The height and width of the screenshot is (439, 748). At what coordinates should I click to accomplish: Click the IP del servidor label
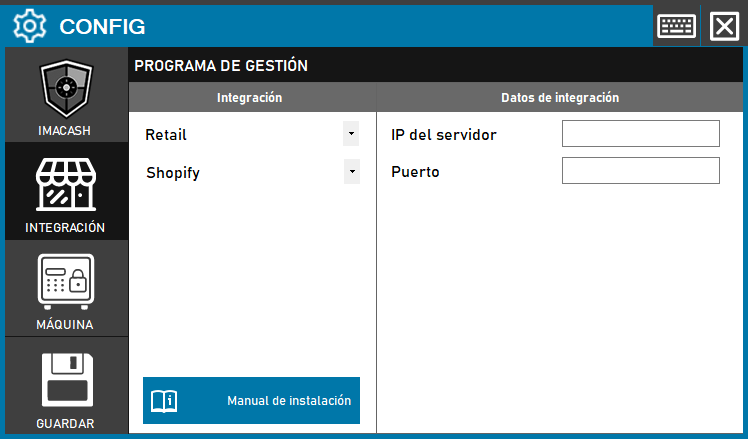tap(443, 135)
